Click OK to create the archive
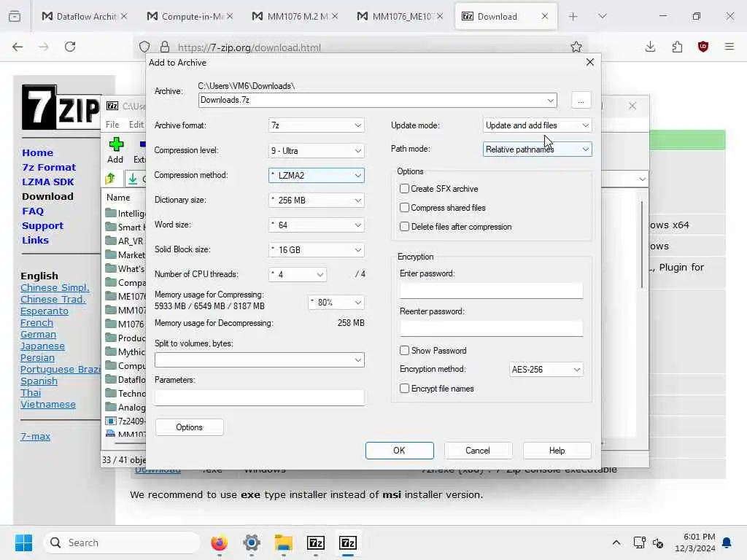 (x=399, y=451)
